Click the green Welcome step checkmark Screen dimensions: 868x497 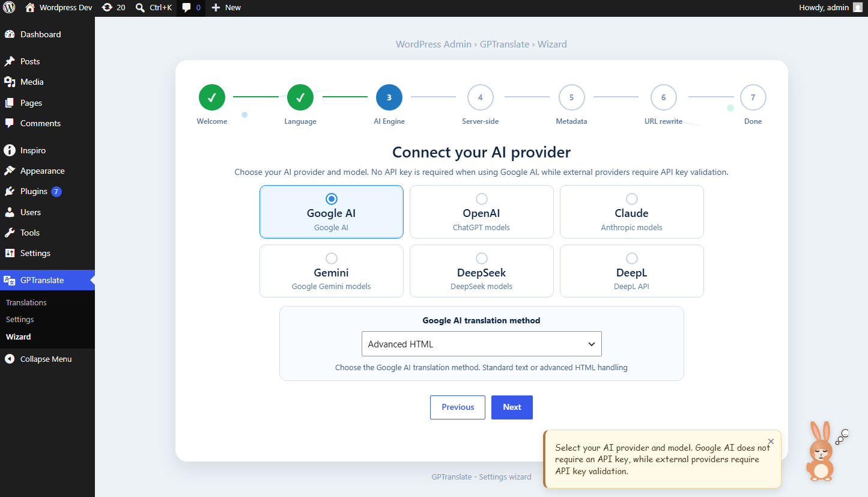212,97
